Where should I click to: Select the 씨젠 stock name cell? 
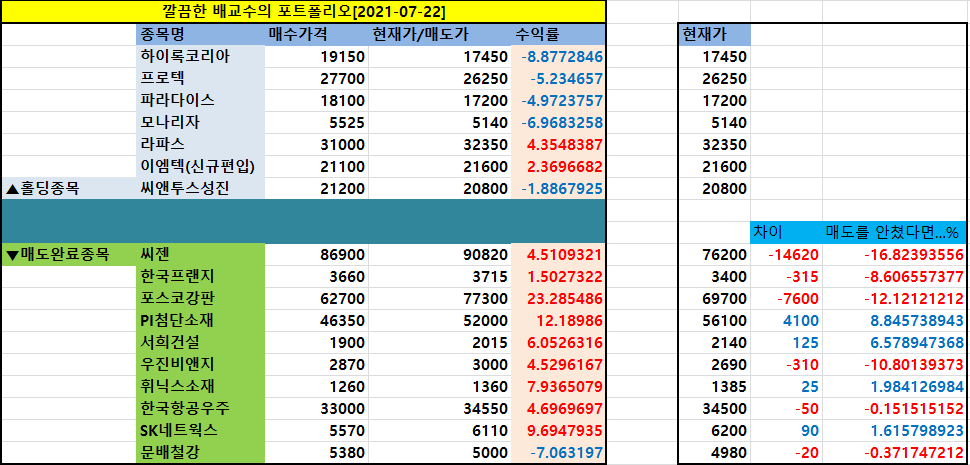point(200,254)
